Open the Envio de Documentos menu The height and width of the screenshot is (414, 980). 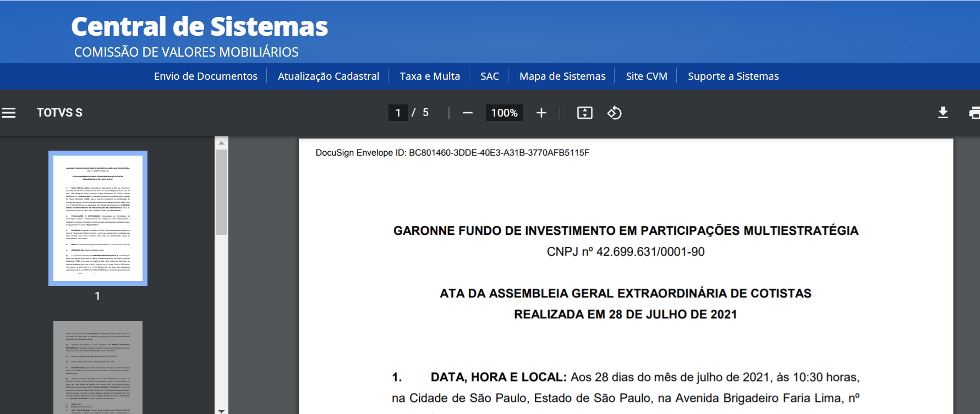[x=206, y=76]
